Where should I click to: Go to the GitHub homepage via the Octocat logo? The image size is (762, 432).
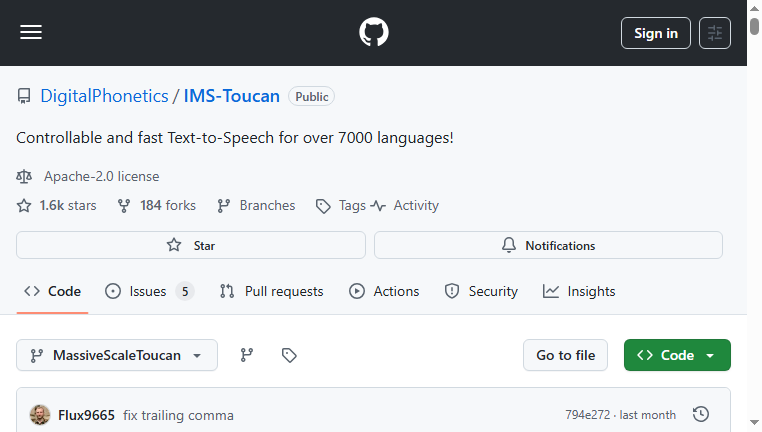tap(374, 33)
